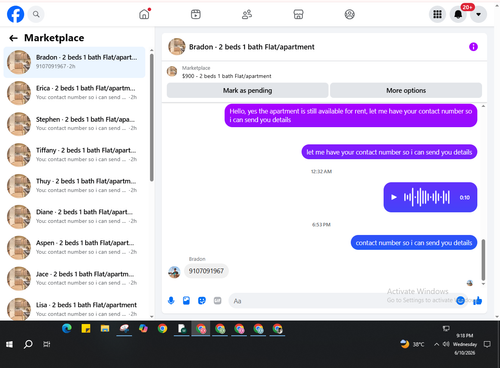Go to the Home feed icon
This screenshot has width=500, height=368.
(x=144, y=14)
